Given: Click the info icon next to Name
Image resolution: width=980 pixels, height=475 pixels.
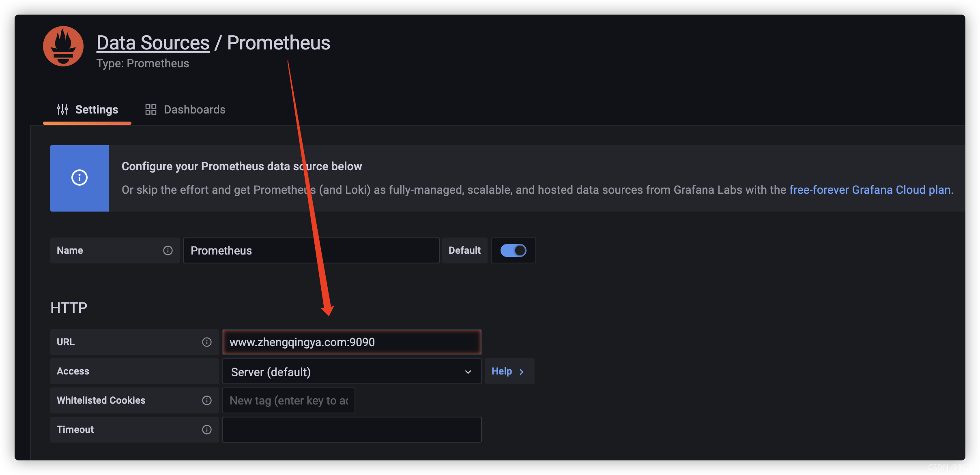Looking at the screenshot, I should 168,250.
